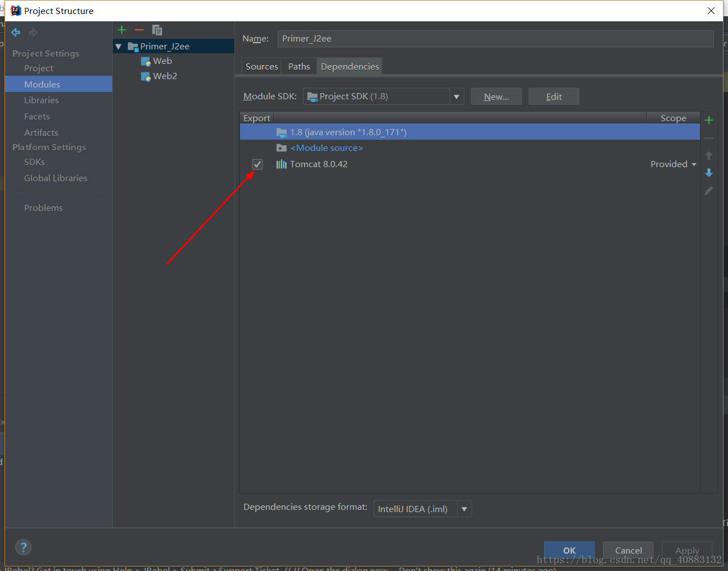Click the Web2 module icon

[x=146, y=77]
